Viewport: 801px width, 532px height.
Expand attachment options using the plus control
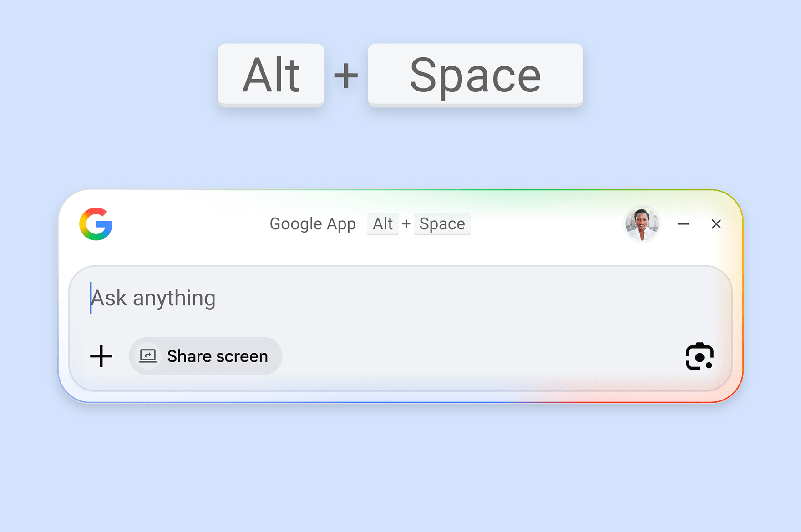coord(101,356)
